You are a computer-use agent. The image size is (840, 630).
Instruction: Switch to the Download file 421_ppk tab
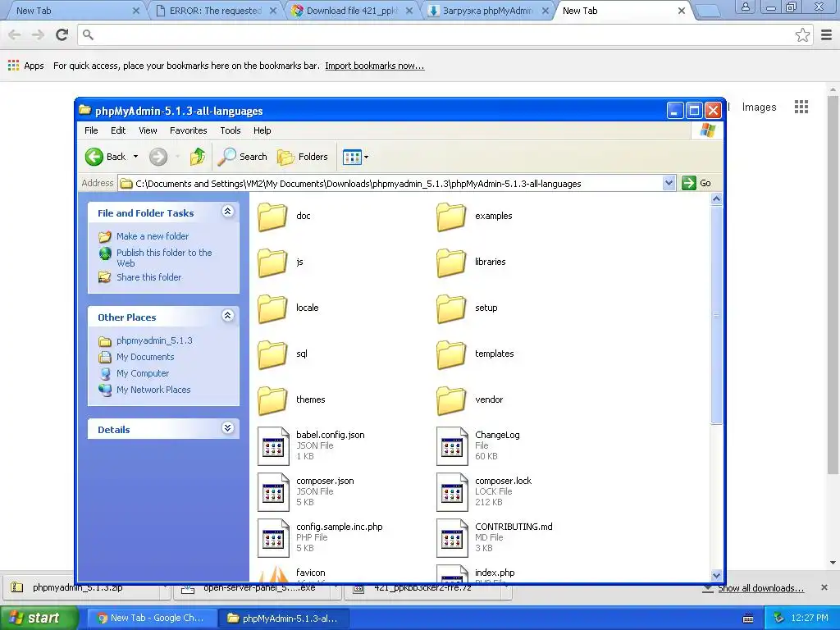coord(351,11)
